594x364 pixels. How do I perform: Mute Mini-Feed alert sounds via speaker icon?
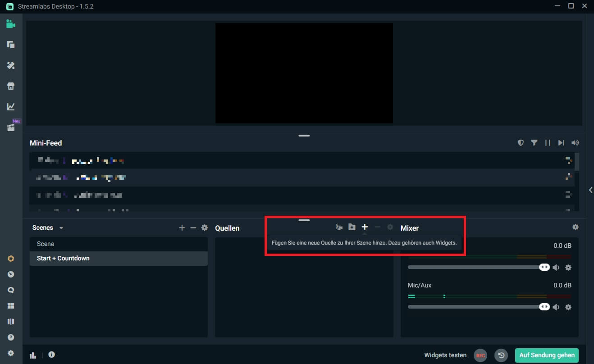575,142
